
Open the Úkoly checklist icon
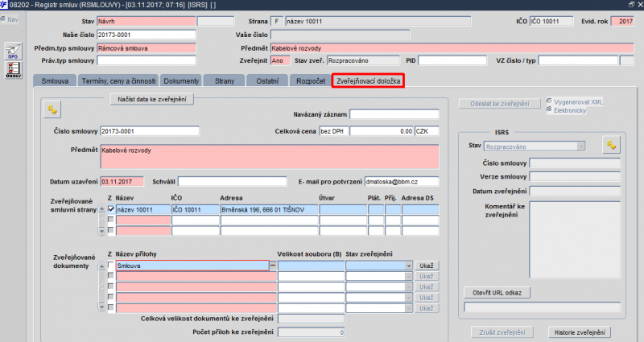point(13,70)
